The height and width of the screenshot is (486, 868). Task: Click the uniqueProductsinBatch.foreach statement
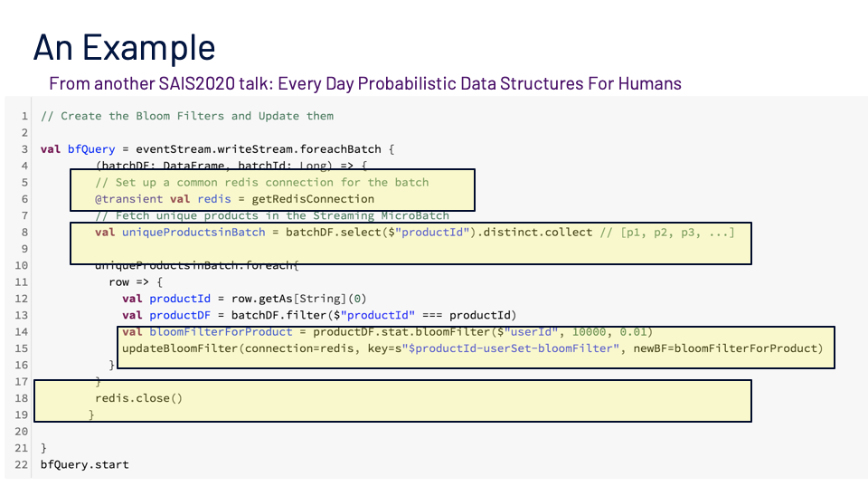click(196, 265)
